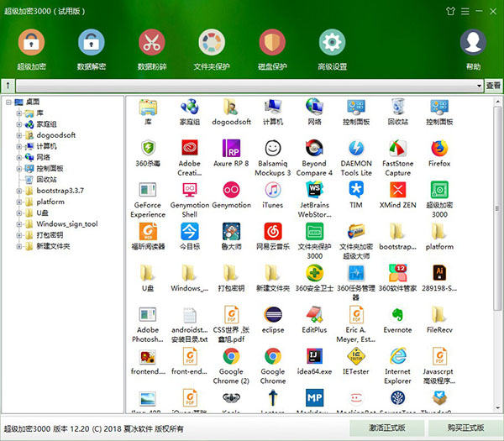Screen dimensions: 504x441
Task: Open the 帮助 help icon
Action: click(473, 44)
